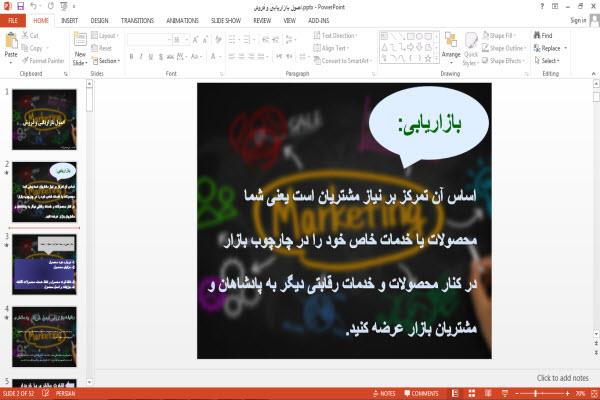Click the Cut scissors icon
Screen dimensions: 600x400
click(25, 35)
